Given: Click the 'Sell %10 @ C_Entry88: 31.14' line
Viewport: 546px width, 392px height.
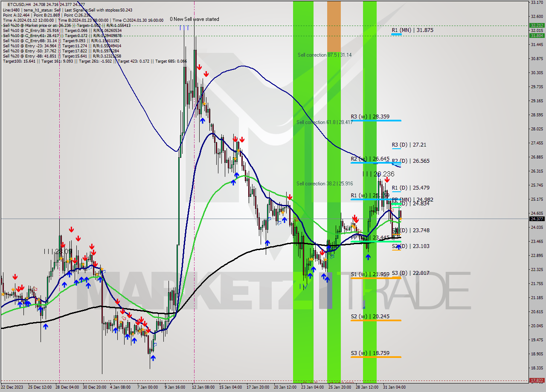Looking at the screenshot, I should (x=61, y=41).
